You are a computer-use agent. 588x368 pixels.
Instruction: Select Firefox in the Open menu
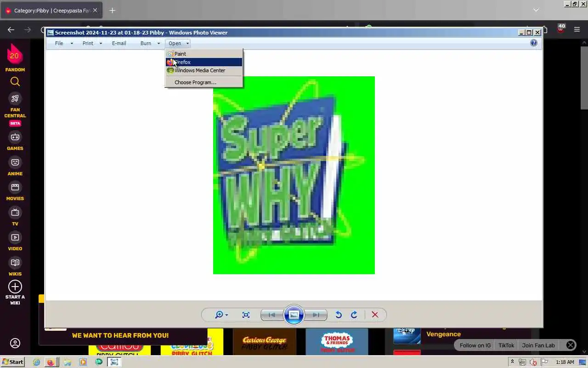(x=204, y=62)
